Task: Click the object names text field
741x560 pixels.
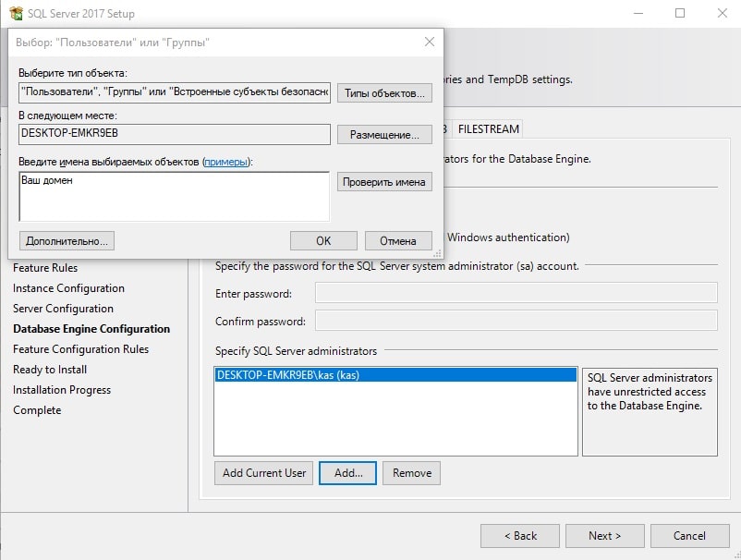Action: pos(175,197)
